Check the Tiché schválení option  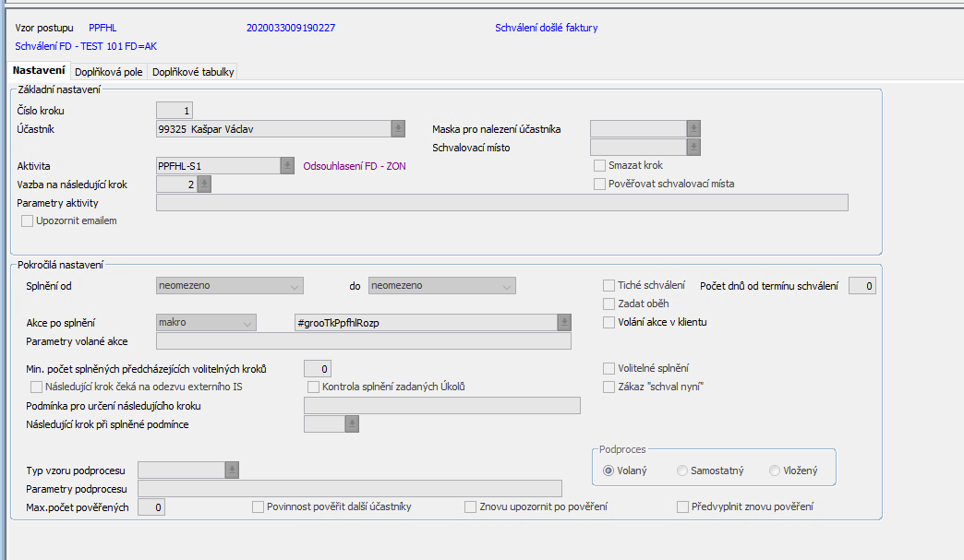click(x=609, y=286)
